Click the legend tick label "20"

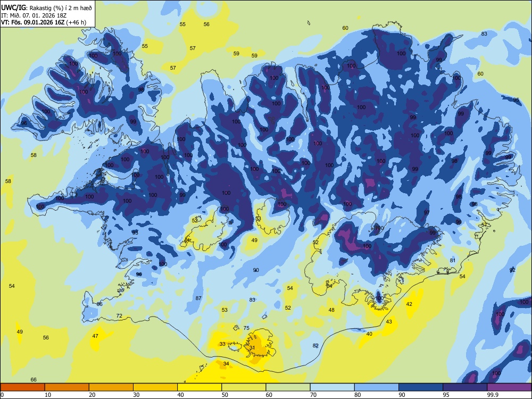(x=92, y=395)
